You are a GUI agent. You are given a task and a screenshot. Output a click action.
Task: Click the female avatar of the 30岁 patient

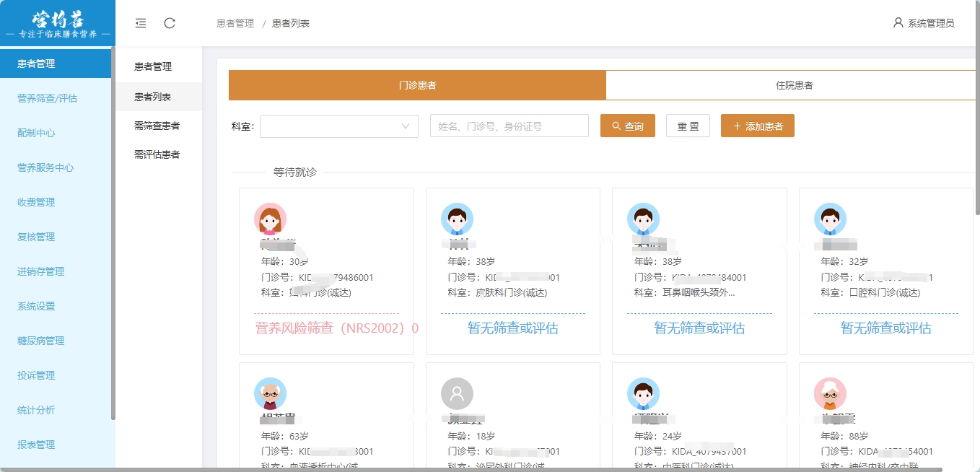[270, 219]
